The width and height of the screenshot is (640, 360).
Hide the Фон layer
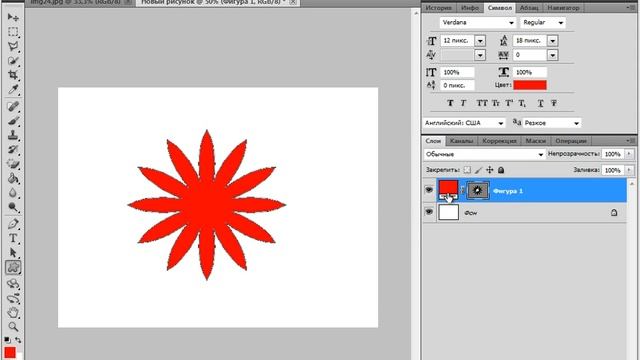429,212
